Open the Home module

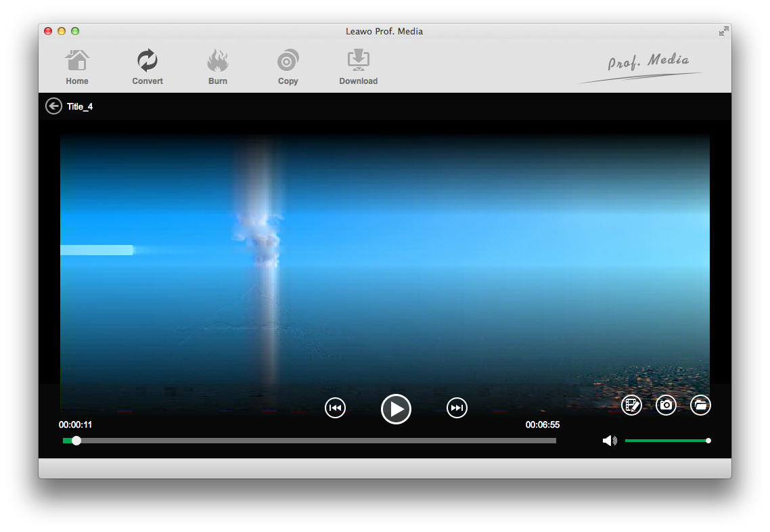pyautogui.click(x=77, y=67)
